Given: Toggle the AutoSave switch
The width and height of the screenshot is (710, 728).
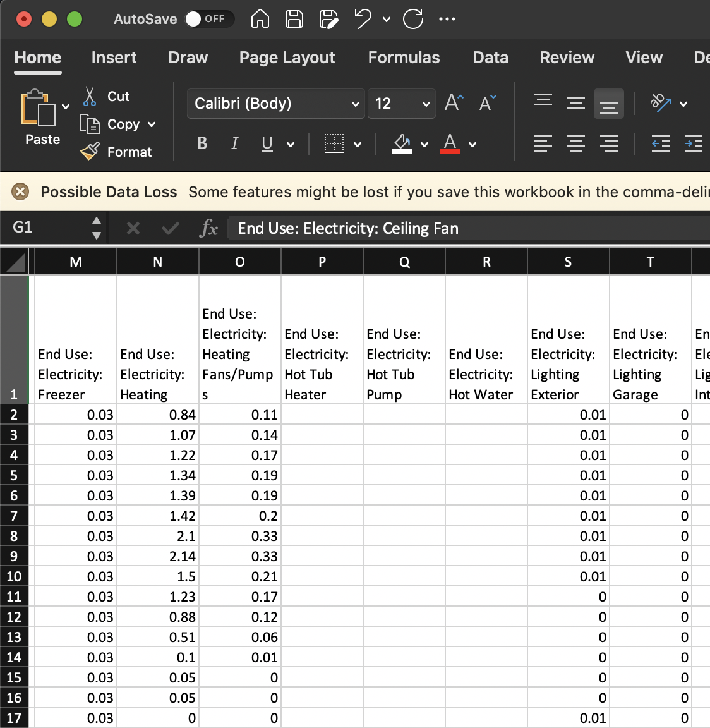Looking at the screenshot, I should (208, 19).
